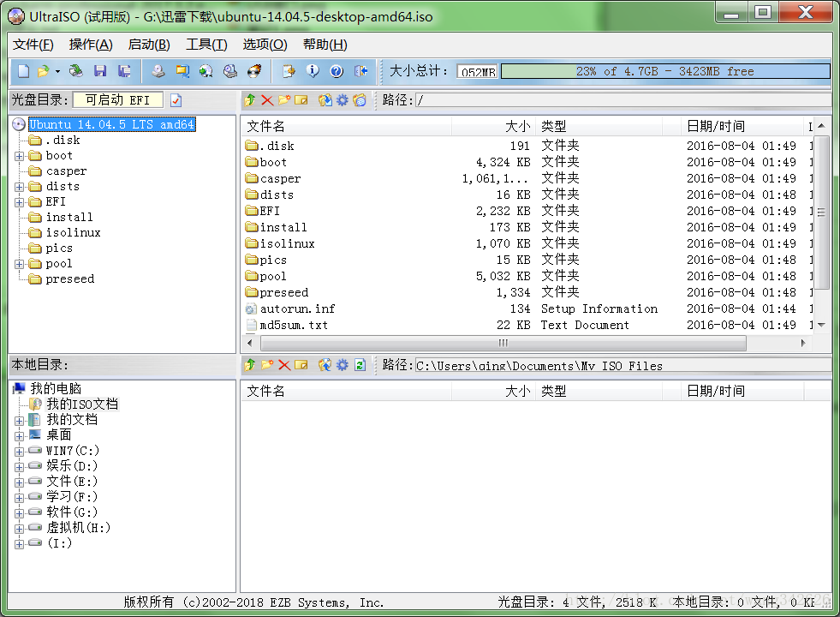
Task: Click the local pane 文件名 column header
Action: [347, 392]
